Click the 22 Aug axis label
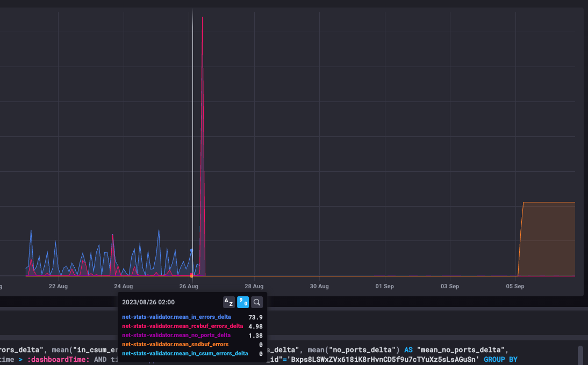Screen dimensions: 588x365 (58, 286)
